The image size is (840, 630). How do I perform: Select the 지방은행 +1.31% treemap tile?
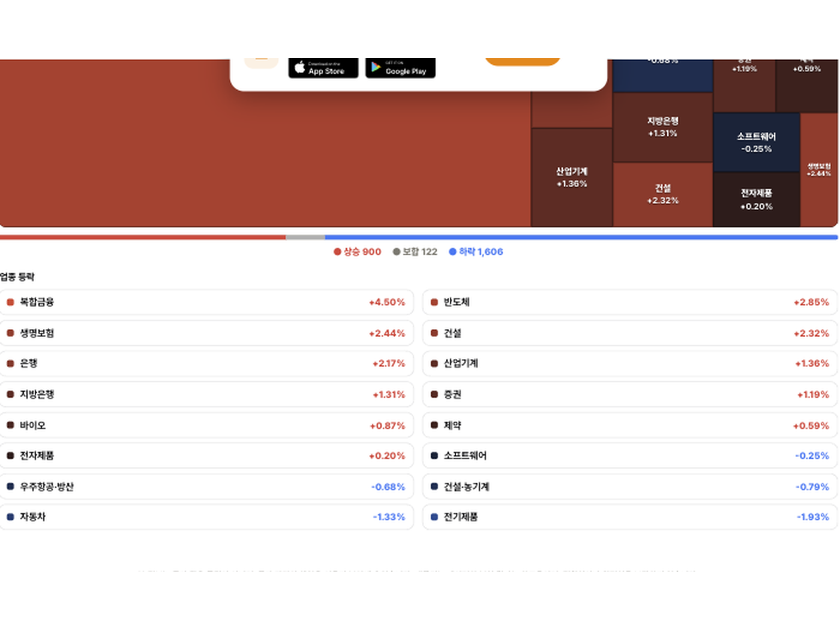click(662, 127)
